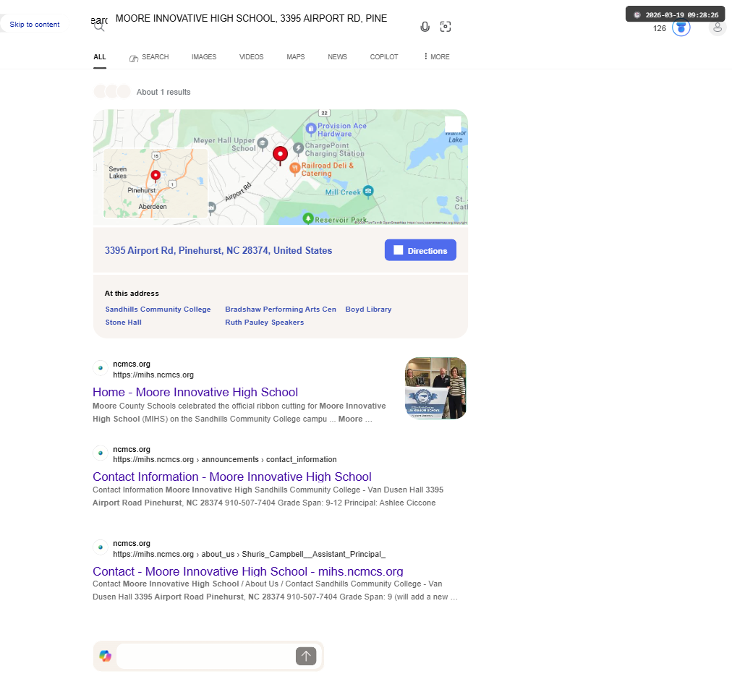Viewport: 732px width, 700px height.
Task: Click the ribbon cutting result thumbnail
Action: pos(435,388)
